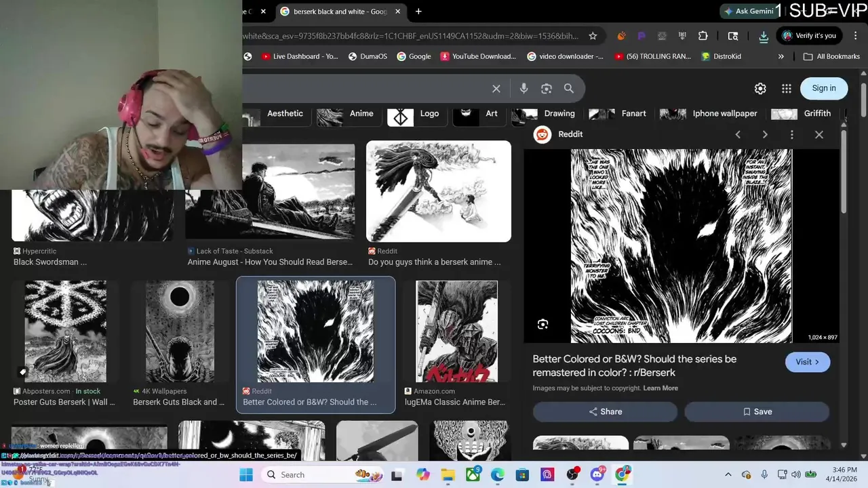
Task: Open Windows Start menu
Action: pos(245,474)
